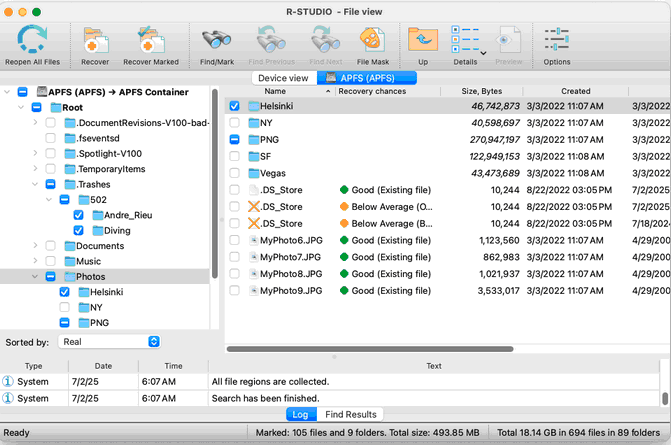Collapse the Photos folder in tree
The width and height of the screenshot is (671, 445).
coord(35,277)
